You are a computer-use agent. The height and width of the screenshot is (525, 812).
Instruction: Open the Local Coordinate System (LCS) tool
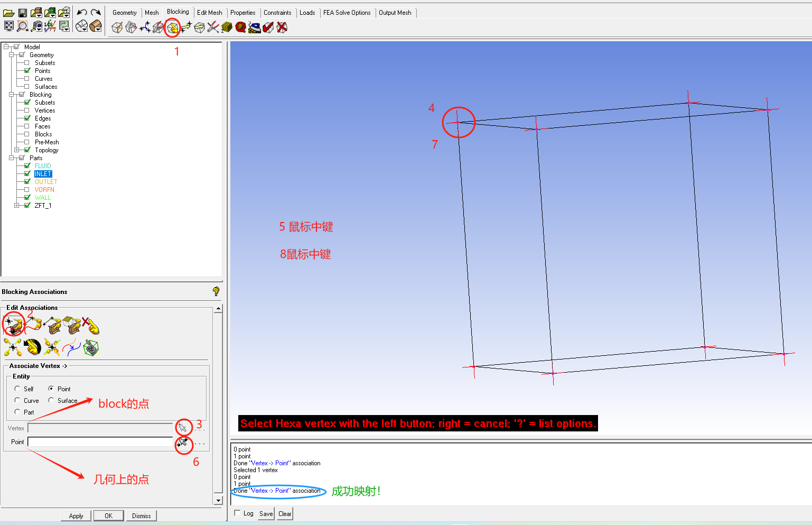pos(50,26)
